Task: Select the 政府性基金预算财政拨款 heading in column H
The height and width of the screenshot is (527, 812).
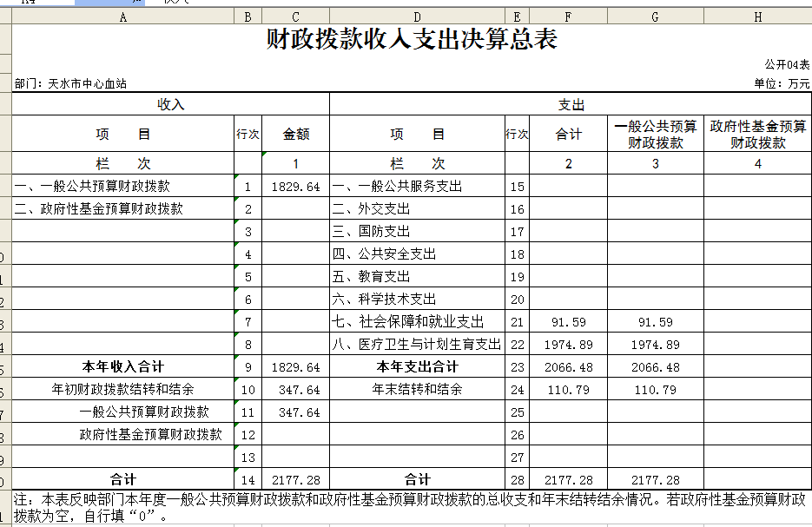Action: click(757, 135)
